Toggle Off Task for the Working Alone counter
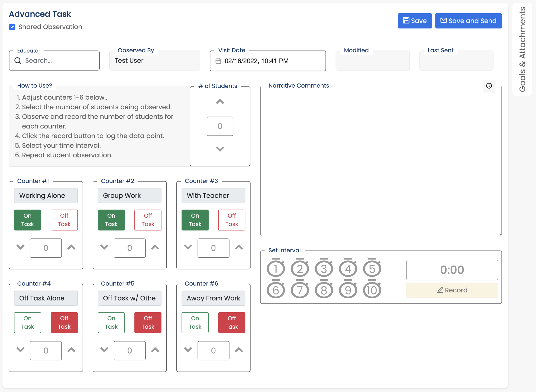This screenshot has height=392, width=536. click(64, 220)
